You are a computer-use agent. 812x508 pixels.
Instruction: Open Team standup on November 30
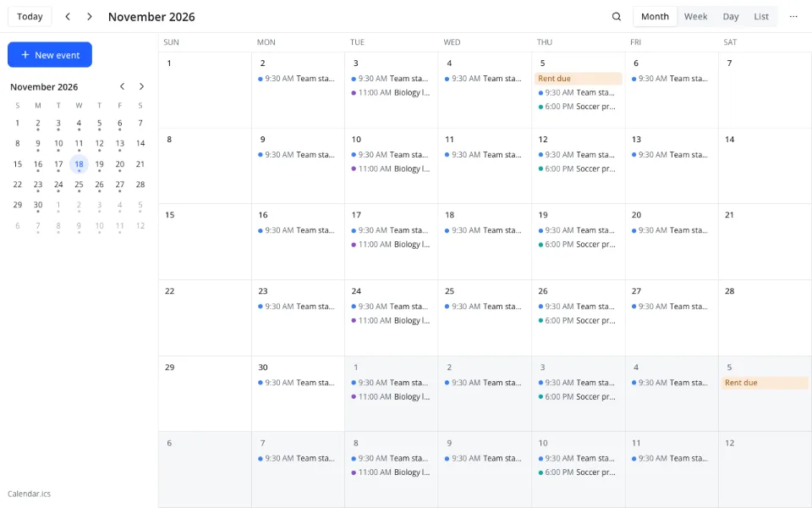click(x=298, y=383)
